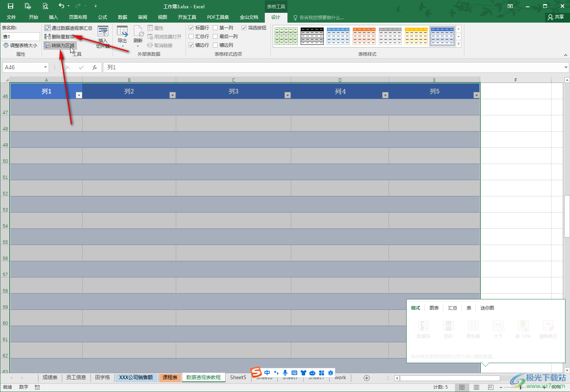Switch to Page Layout view icon
This screenshot has width=570, height=392.
(x=476, y=387)
